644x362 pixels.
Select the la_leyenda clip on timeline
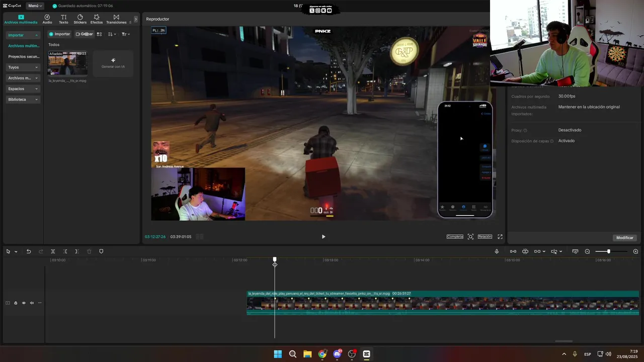443,303
